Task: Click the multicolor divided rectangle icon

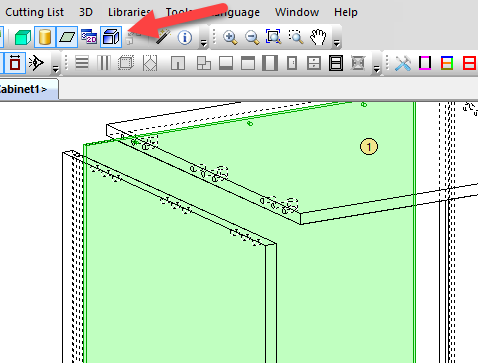Action: tap(447, 63)
